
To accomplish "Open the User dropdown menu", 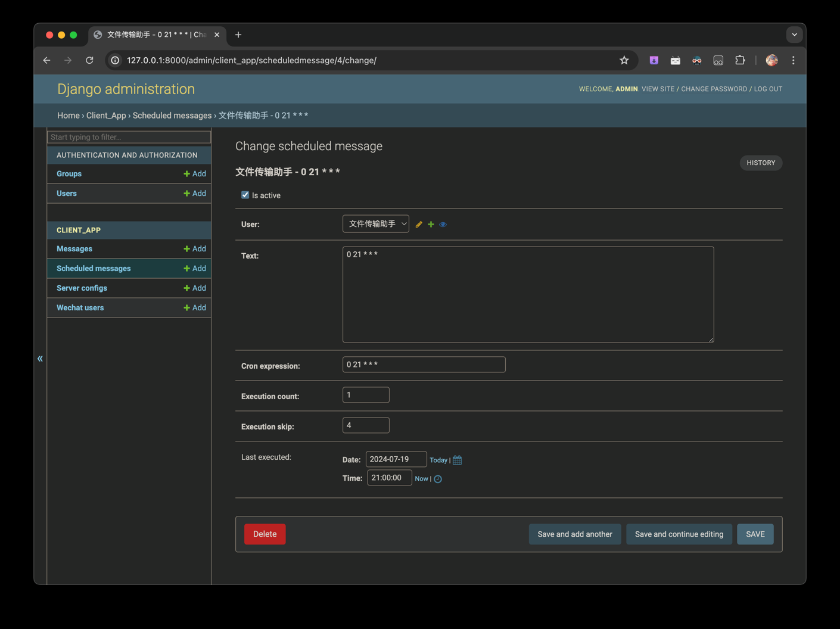I will [375, 224].
